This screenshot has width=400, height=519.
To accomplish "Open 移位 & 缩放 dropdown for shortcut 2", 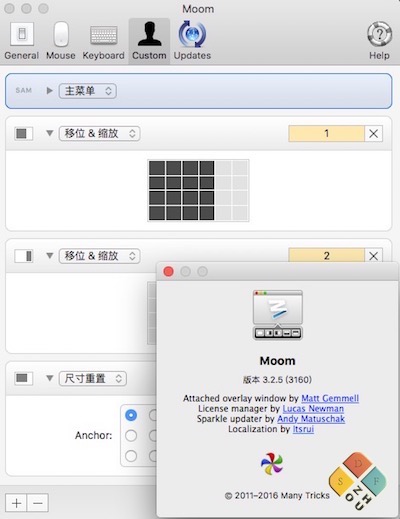I will pyautogui.click(x=99, y=256).
